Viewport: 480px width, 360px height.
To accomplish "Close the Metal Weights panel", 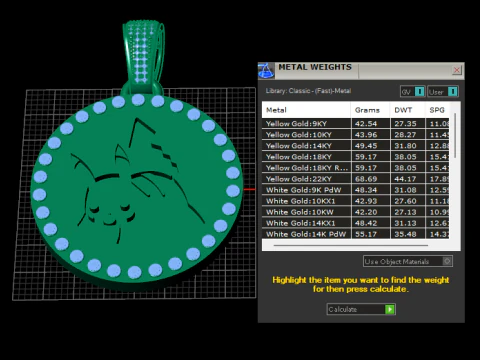I will (x=456, y=70).
